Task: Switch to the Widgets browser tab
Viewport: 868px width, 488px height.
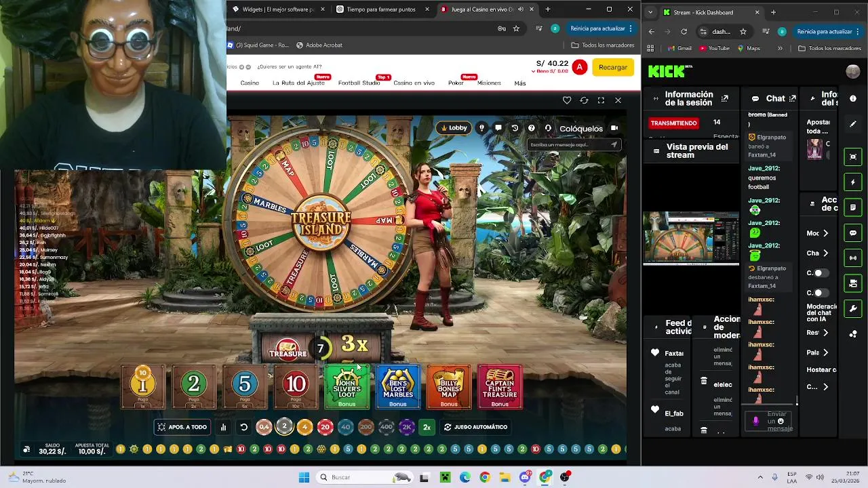Action: tap(278, 9)
